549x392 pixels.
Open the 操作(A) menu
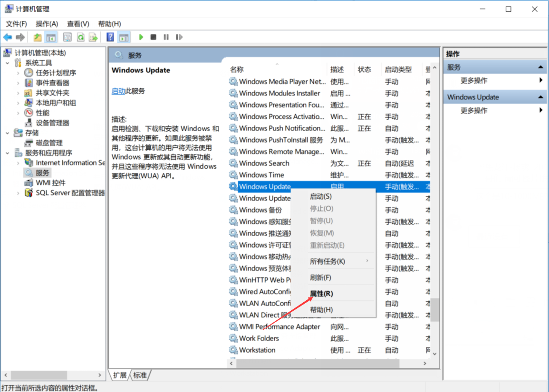[x=47, y=24]
